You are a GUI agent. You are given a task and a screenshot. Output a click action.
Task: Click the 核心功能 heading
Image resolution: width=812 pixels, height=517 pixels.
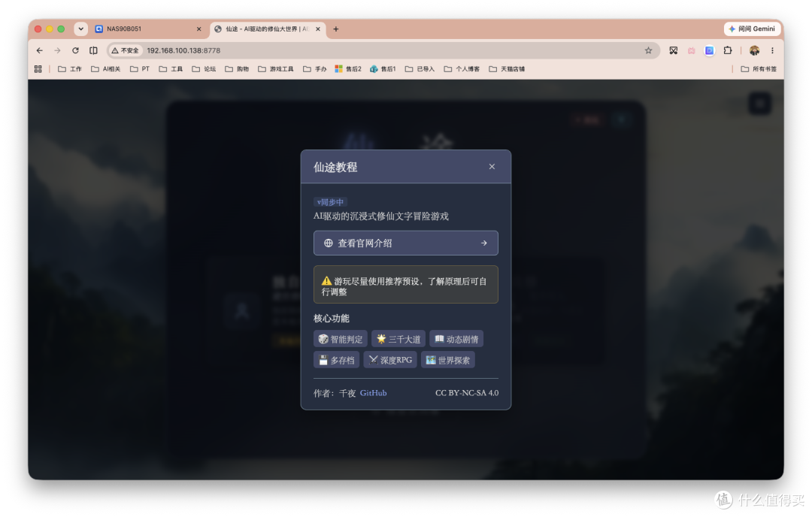(332, 319)
